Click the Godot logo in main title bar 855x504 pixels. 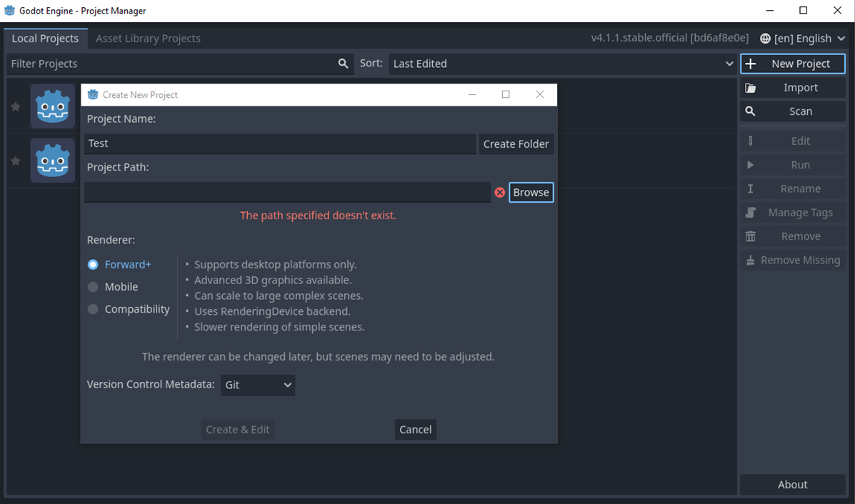coord(9,11)
